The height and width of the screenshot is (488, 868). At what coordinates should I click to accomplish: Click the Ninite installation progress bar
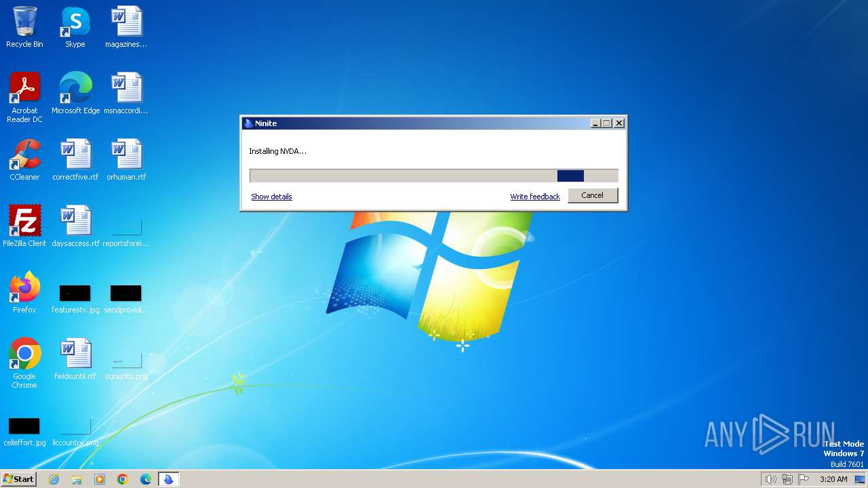(434, 176)
